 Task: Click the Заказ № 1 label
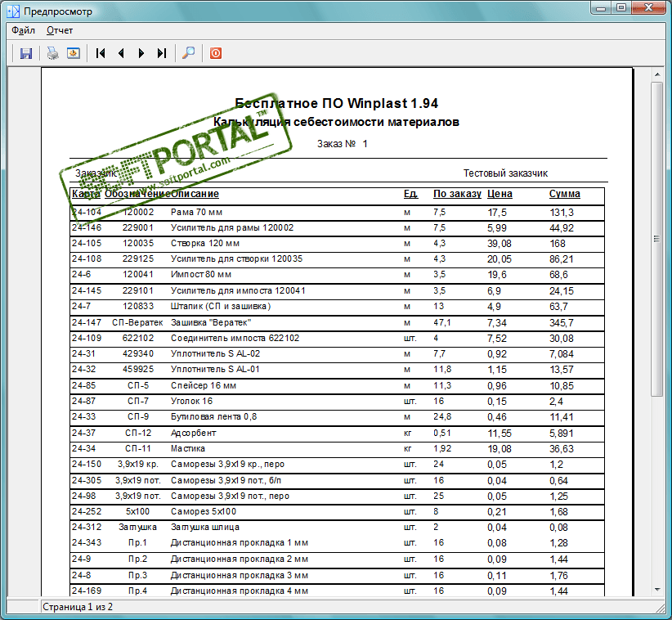(342, 144)
